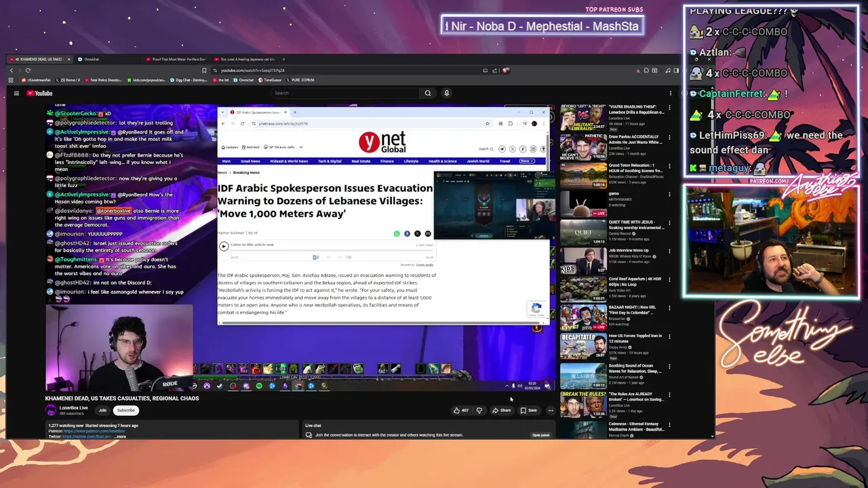Share the livestream video
The height and width of the screenshot is (488, 868).
tap(502, 410)
